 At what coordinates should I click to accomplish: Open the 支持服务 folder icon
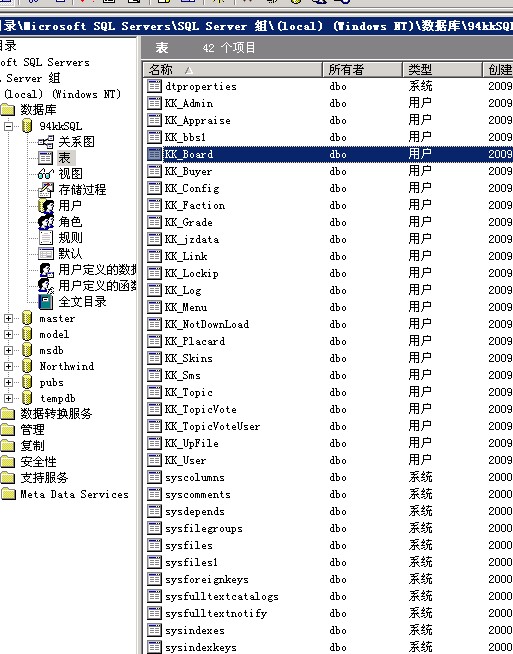pyautogui.click(x=8, y=478)
